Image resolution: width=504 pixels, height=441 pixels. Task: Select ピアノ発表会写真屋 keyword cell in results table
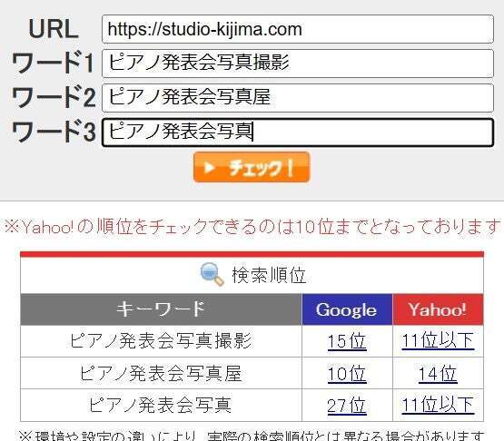click(x=161, y=373)
